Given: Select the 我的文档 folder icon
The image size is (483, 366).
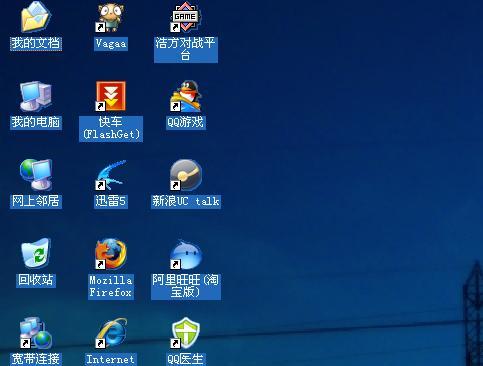Looking at the screenshot, I should point(36,17).
